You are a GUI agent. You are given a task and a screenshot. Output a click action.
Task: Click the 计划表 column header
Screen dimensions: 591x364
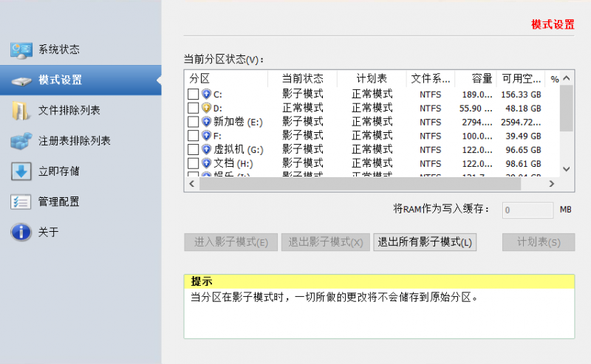(372, 79)
